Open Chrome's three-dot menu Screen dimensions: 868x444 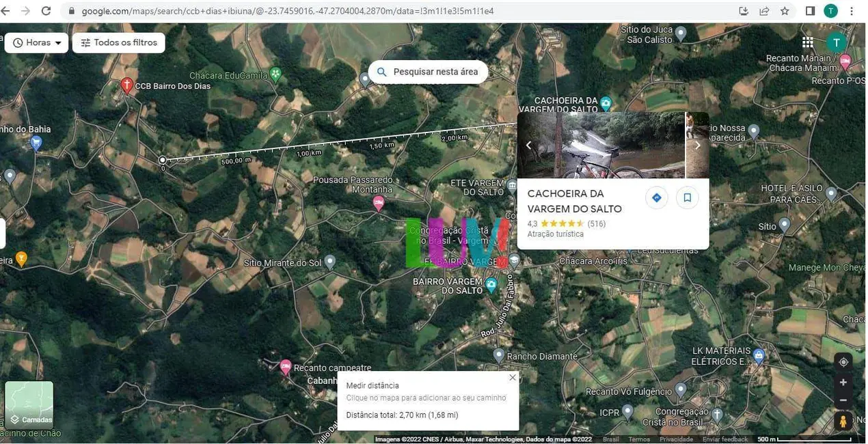click(x=851, y=11)
